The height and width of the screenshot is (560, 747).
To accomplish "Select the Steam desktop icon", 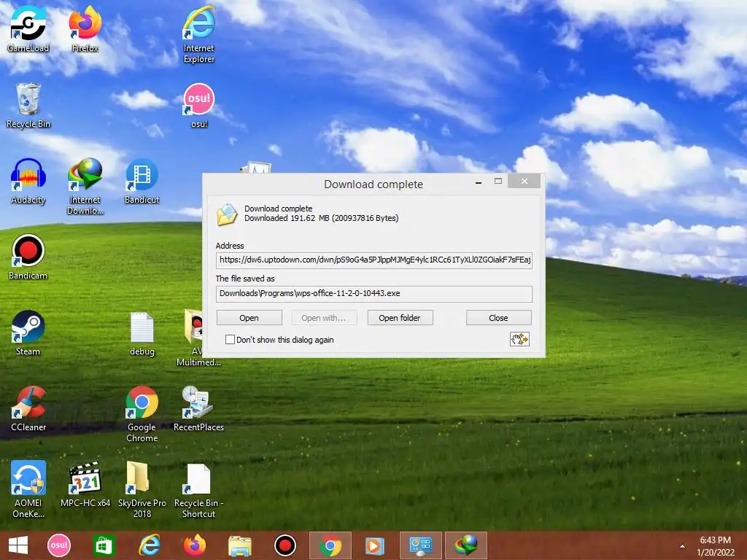I will point(28,332).
